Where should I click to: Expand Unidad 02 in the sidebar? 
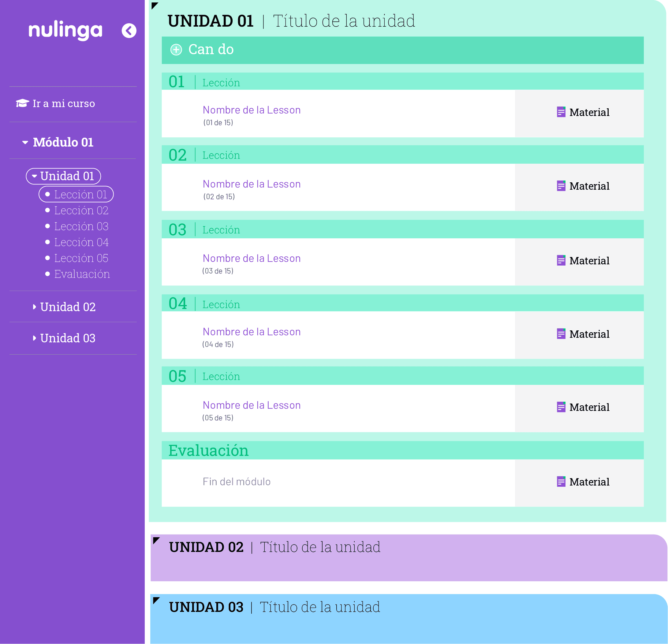pyautogui.click(x=34, y=307)
